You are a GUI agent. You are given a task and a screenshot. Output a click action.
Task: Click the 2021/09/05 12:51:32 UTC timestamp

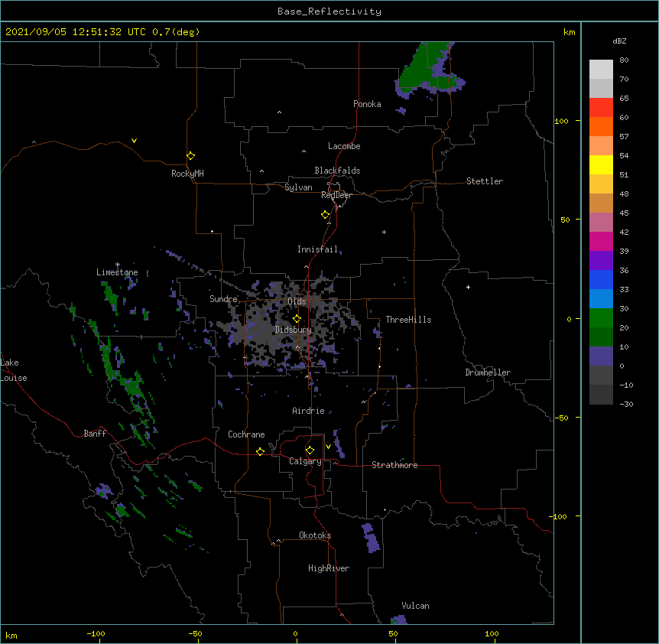76,32
